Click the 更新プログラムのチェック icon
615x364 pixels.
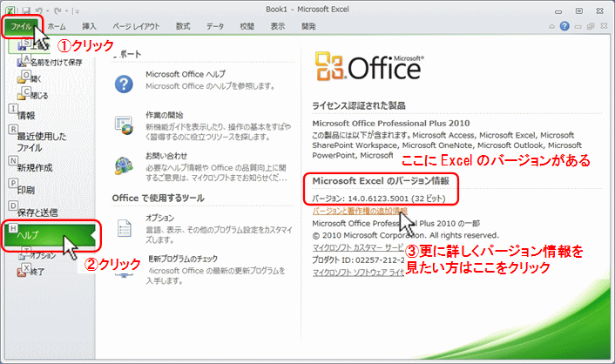coord(125,275)
